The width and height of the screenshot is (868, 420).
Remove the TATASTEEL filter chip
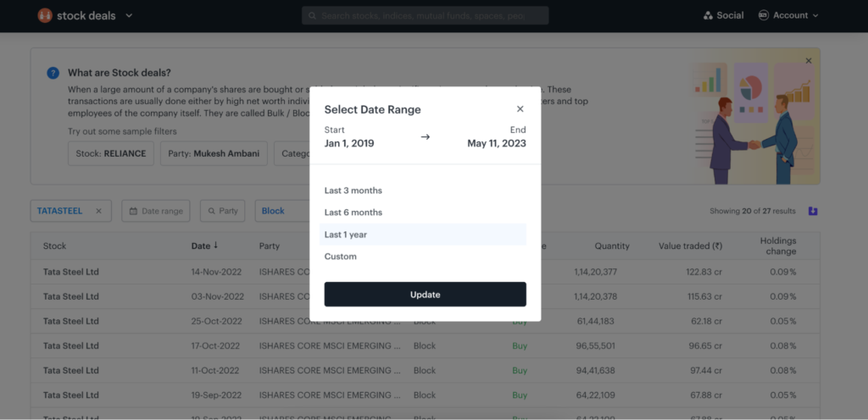[98, 211]
